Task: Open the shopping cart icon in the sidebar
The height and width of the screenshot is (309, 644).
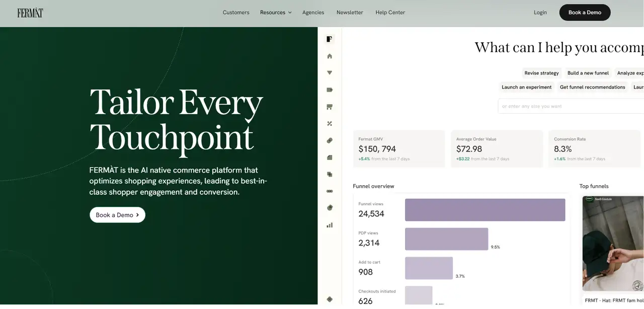Action: 330,107
